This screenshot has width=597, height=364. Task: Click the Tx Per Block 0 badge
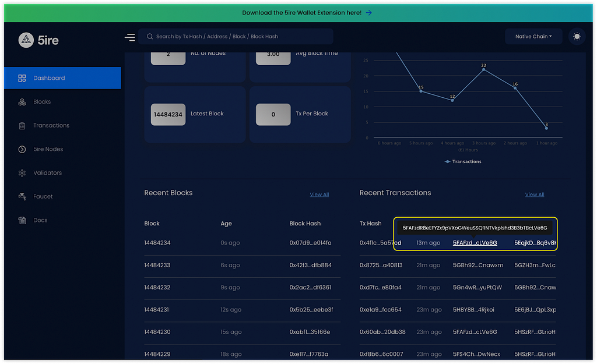(273, 114)
